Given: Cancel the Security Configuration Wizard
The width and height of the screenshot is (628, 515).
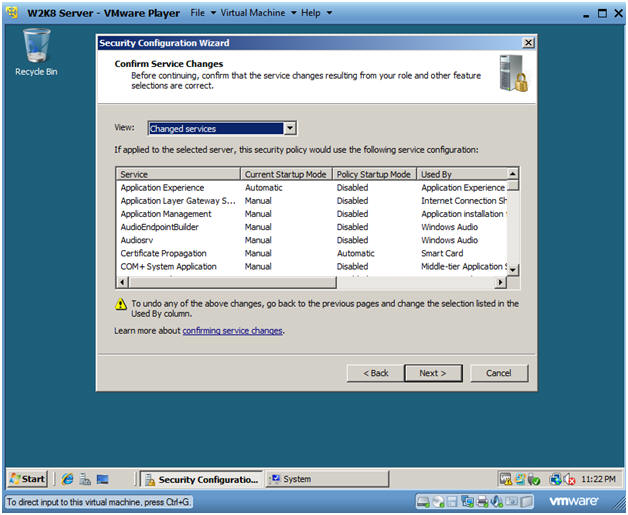Looking at the screenshot, I should (x=499, y=373).
